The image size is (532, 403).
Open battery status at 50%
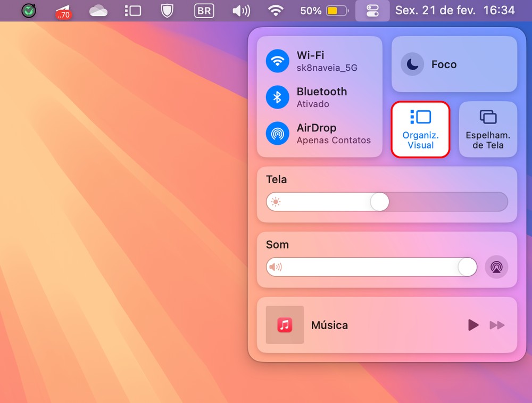[x=325, y=11]
